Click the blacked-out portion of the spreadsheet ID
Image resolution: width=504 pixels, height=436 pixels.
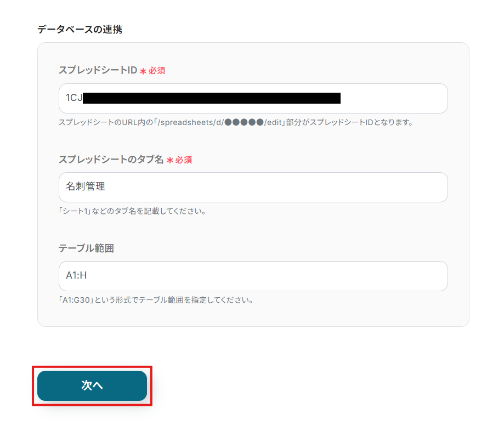click(211, 98)
